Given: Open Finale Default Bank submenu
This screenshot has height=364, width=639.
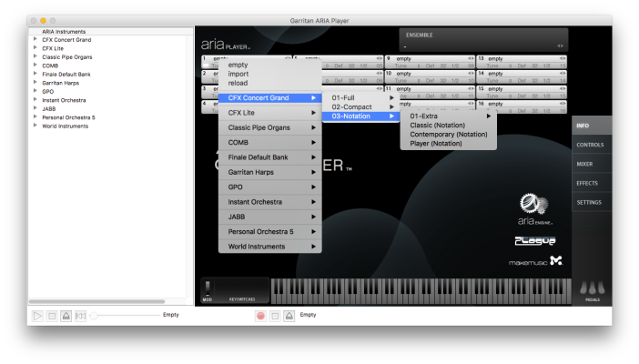Looking at the screenshot, I should tap(269, 157).
